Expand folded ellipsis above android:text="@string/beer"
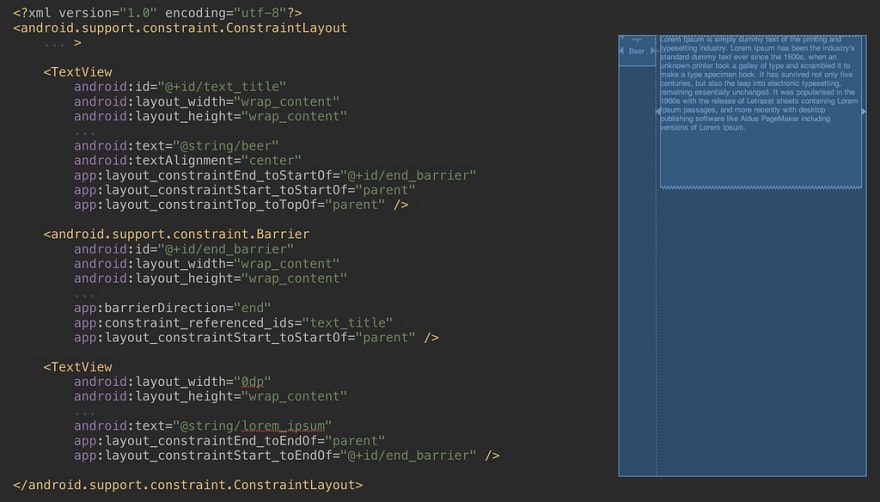 [x=84, y=133]
